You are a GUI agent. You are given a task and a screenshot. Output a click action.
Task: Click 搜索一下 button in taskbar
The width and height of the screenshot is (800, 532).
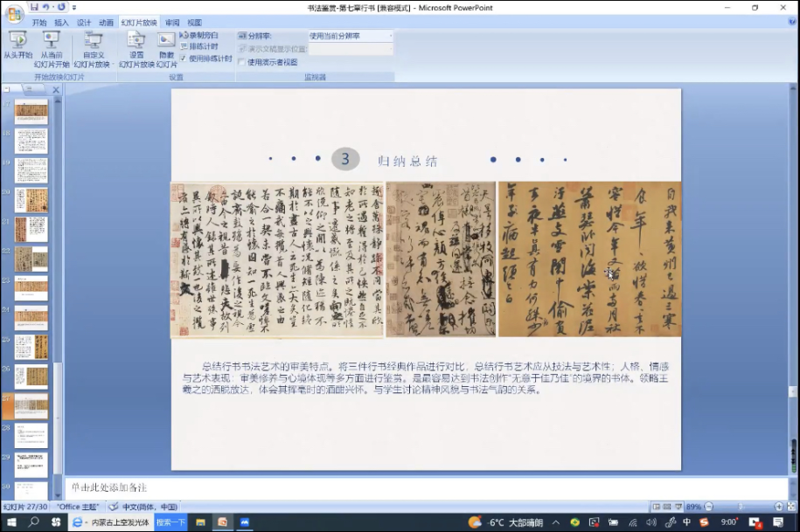[x=170, y=522]
